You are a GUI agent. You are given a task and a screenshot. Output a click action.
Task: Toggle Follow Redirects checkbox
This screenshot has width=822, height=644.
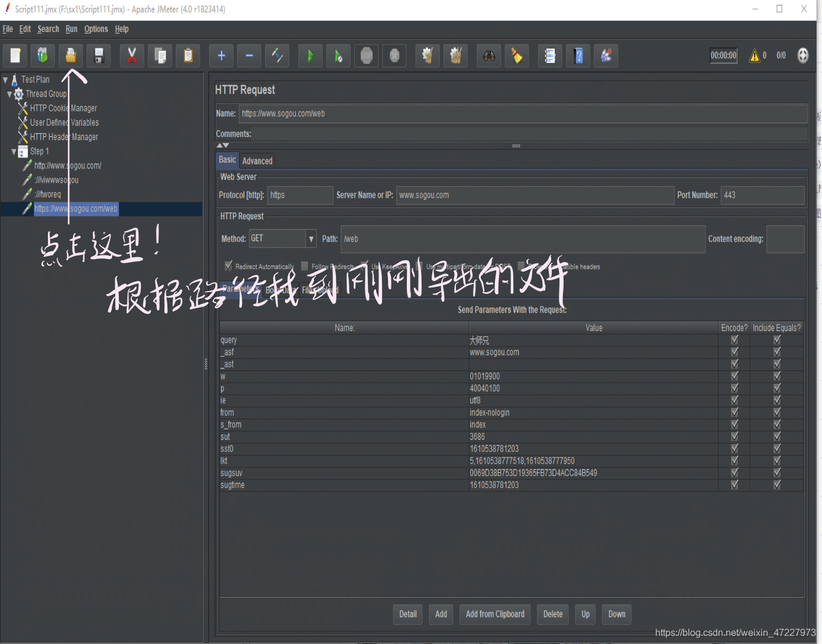pyautogui.click(x=305, y=266)
